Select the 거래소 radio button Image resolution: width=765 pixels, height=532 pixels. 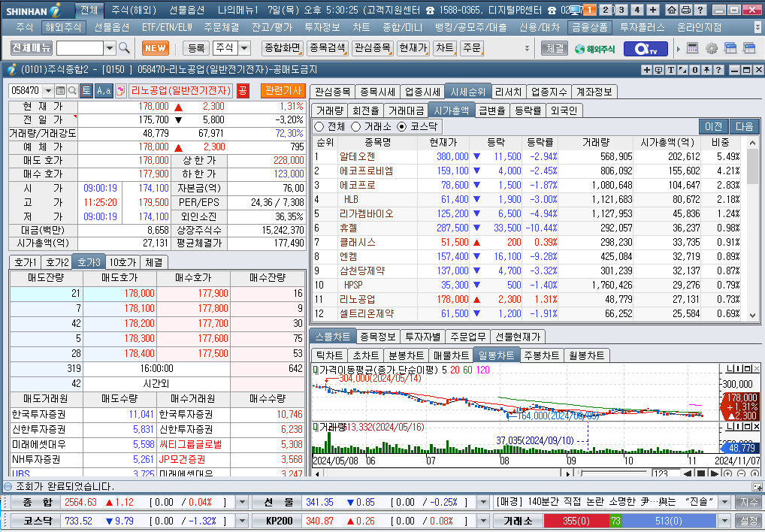(x=355, y=127)
